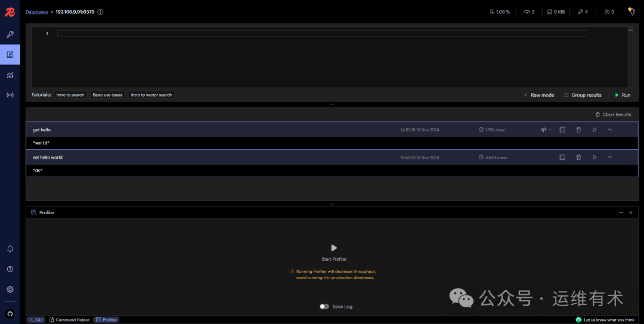Click the 1.759 msec execution time
644x324 pixels.
point(492,129)
